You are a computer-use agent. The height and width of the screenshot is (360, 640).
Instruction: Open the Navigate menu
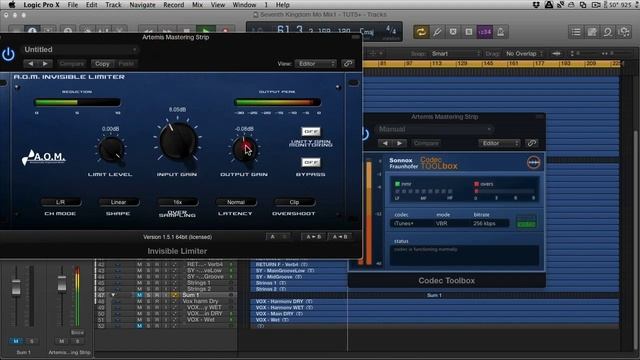pyautogui.click(x=142, y=5)
